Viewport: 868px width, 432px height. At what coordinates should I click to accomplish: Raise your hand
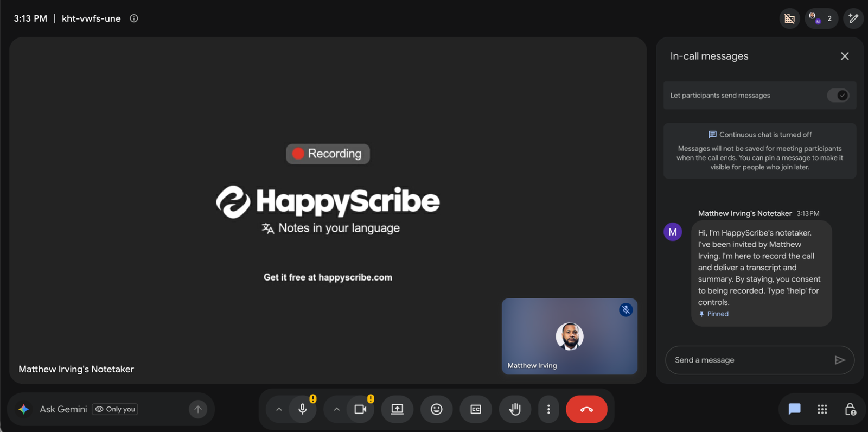515,409
